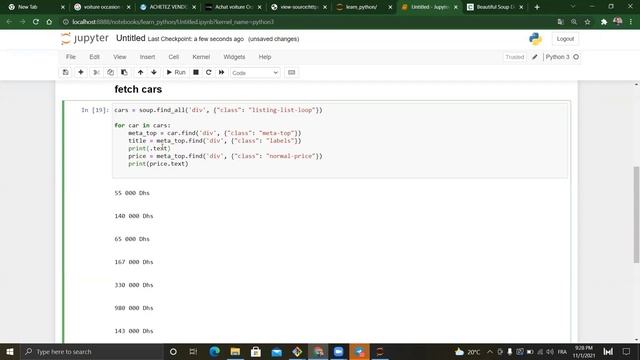Interrupt the kernel with the stop icon
This screenshot has height=360, width=640.
(x=196, y=72)
